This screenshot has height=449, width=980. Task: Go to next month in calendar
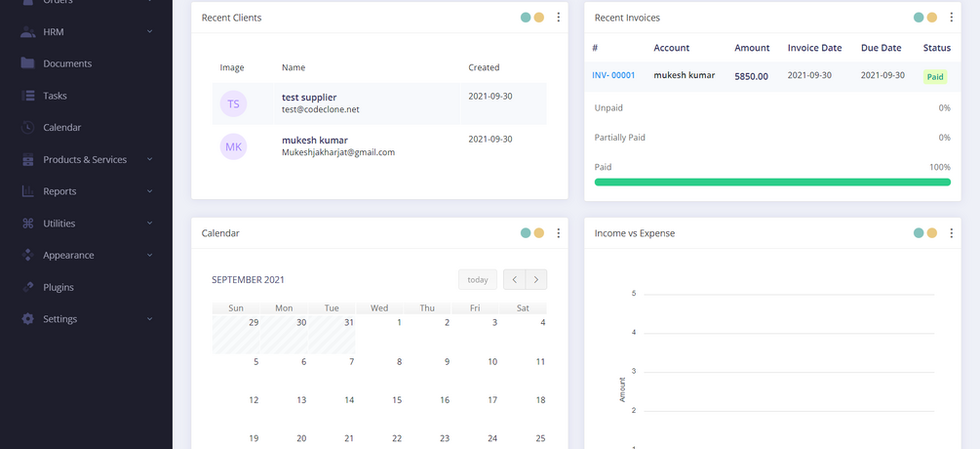click(536, 279)
